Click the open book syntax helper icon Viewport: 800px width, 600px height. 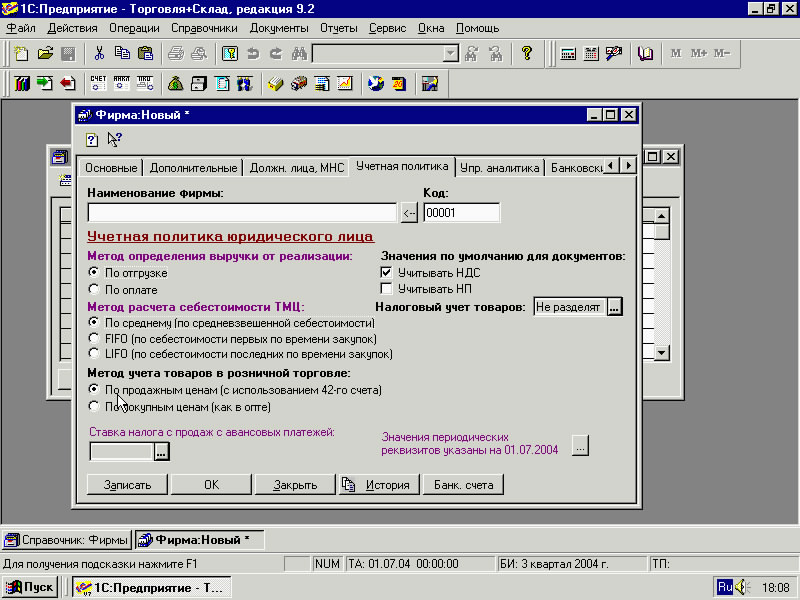click(645, 54)
